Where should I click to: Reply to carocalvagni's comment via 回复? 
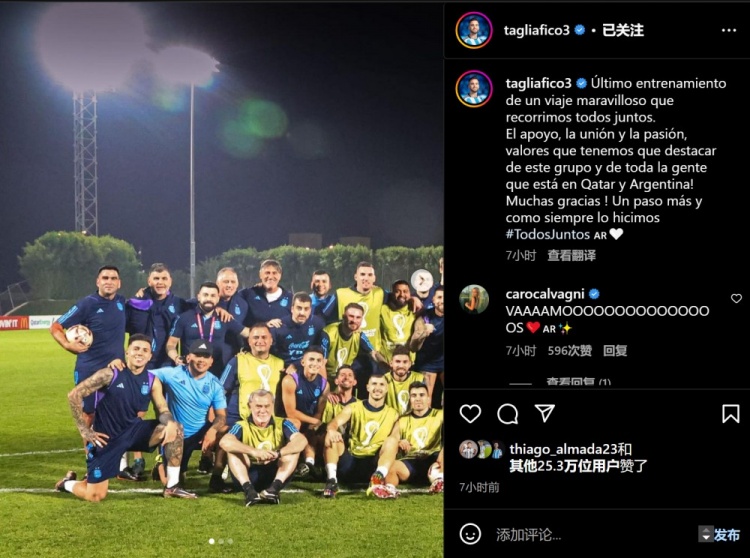tap(615, 350)
